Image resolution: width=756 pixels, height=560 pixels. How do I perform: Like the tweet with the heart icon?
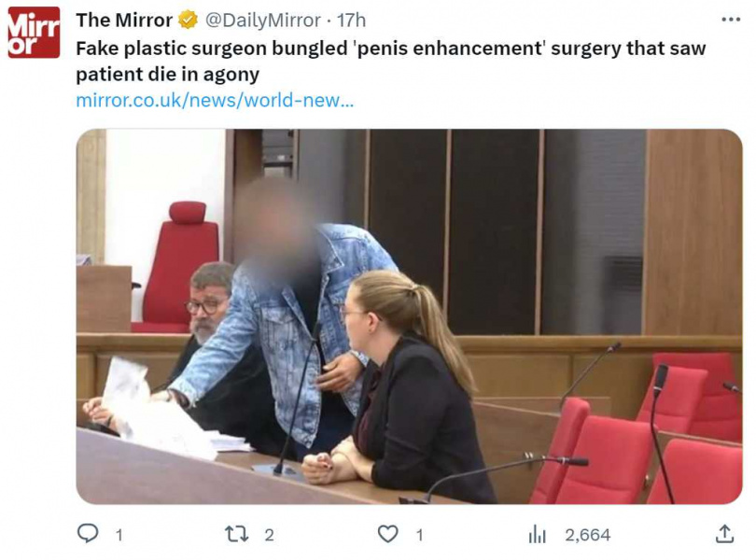pos(388,534)
